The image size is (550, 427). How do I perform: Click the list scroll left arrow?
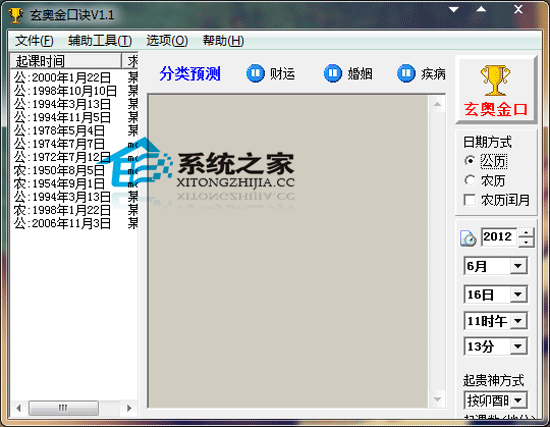[x=19, y=408]
